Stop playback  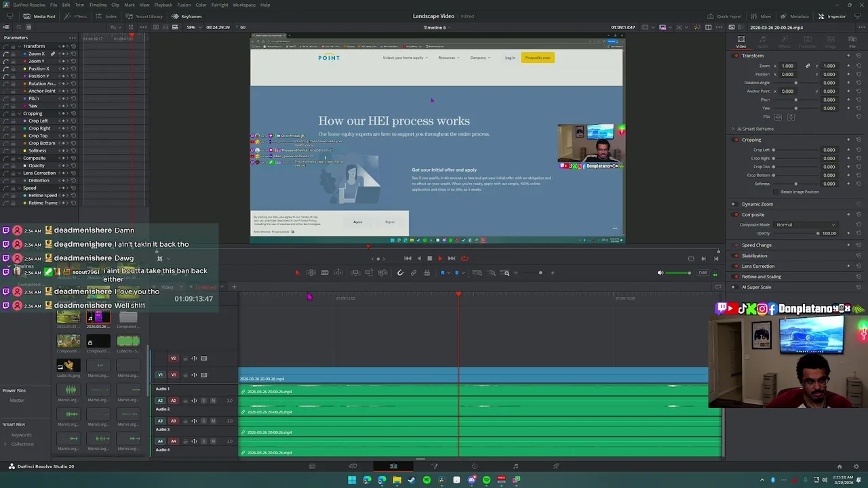click(429, 258)
